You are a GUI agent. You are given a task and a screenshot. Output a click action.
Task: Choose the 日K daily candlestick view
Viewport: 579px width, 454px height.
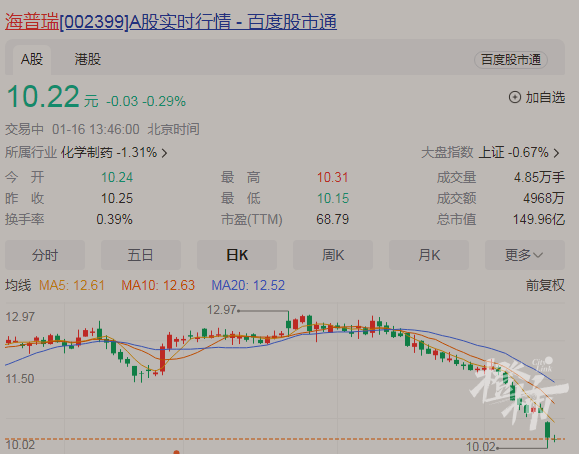[x=237, y=255]
